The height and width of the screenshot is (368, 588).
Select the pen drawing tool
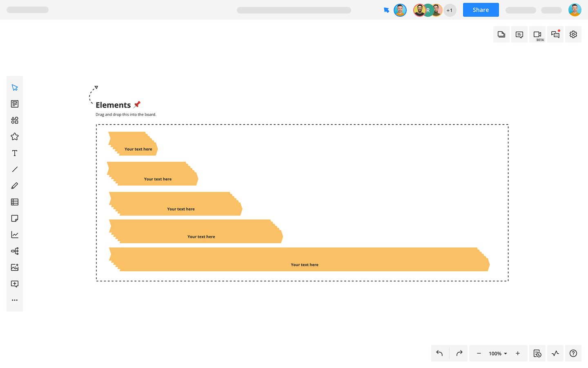coord(15,186)
